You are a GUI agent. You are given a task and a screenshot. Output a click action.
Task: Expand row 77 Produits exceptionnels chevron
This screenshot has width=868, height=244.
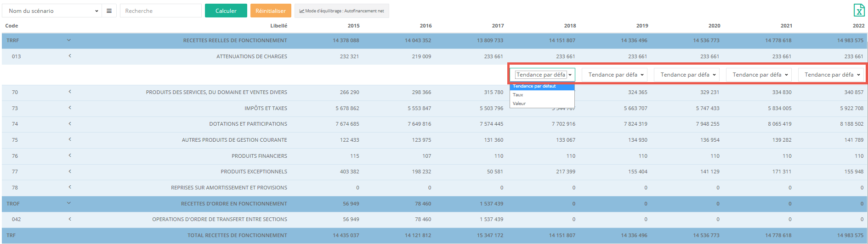[70, 172]
